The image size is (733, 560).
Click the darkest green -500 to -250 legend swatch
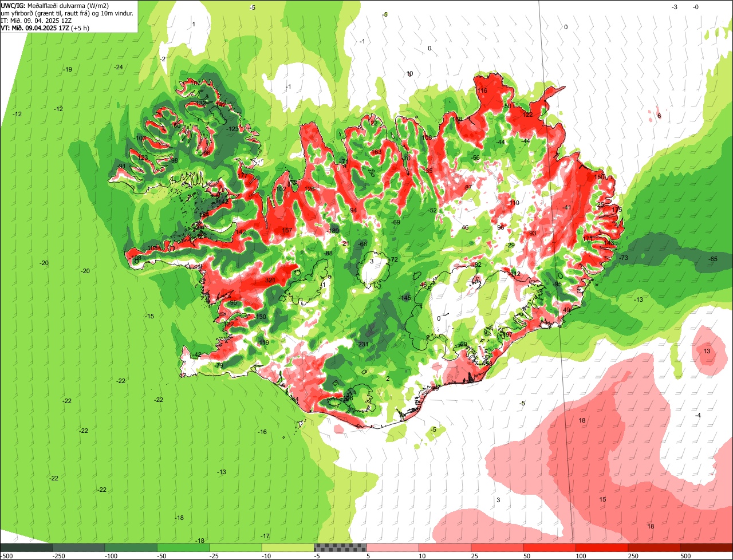26,548
